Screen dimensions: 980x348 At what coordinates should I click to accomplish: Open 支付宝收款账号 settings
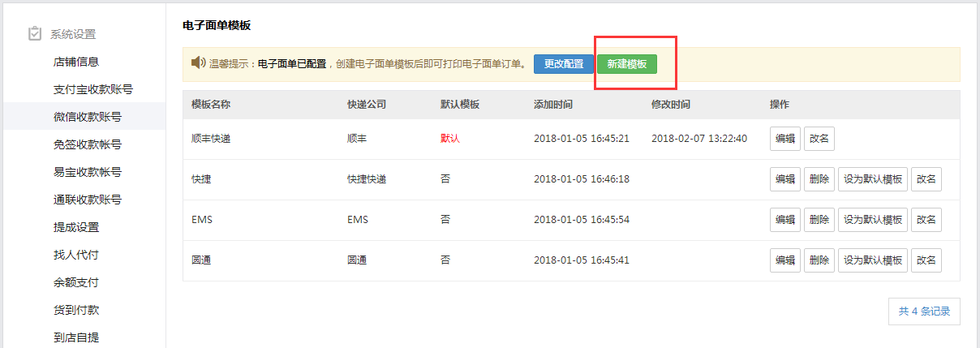point(93,89)
